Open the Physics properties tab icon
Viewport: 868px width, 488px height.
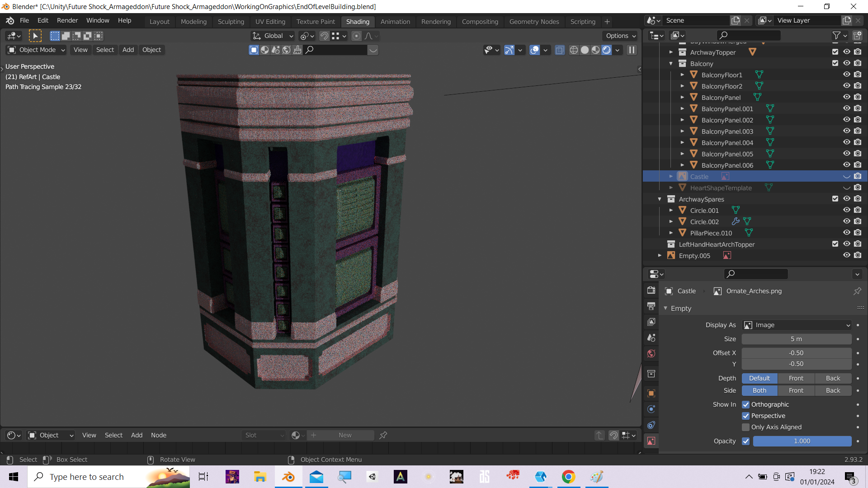(651, 409)
